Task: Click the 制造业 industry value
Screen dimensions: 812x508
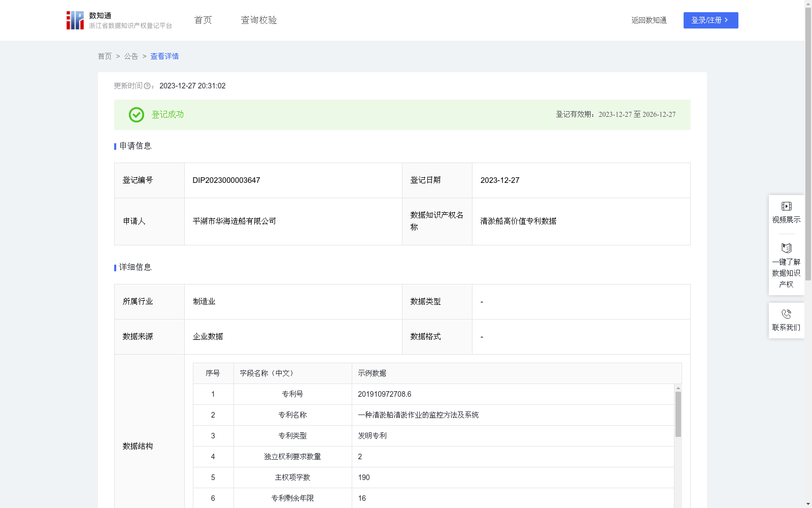Action: [204, 302]
